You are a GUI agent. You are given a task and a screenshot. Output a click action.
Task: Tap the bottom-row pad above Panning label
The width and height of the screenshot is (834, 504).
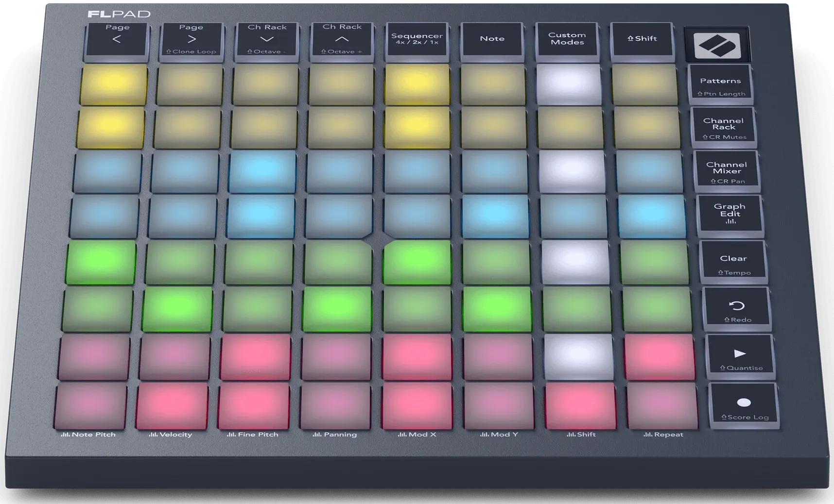(x=336, y=406)
